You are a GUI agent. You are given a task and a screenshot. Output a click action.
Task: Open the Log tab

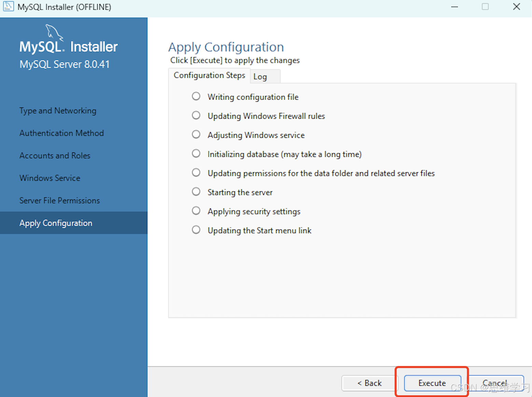click(x=265, y=76)
